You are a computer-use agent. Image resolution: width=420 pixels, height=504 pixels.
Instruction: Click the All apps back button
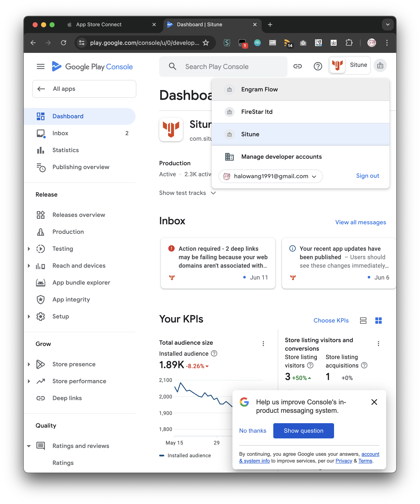pos(84,89)
